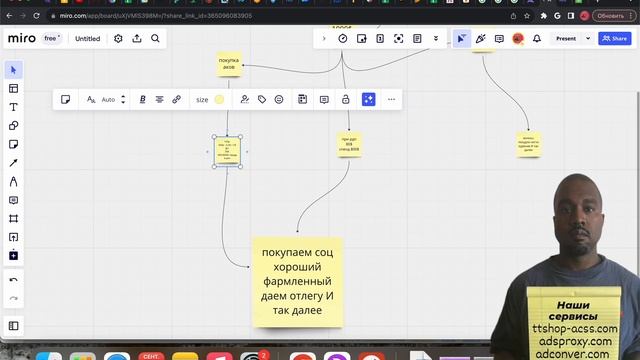The height and width of the screenshot is (360, 640).
Task: Select the Comment tool in left toolbar
Action: 13,200
